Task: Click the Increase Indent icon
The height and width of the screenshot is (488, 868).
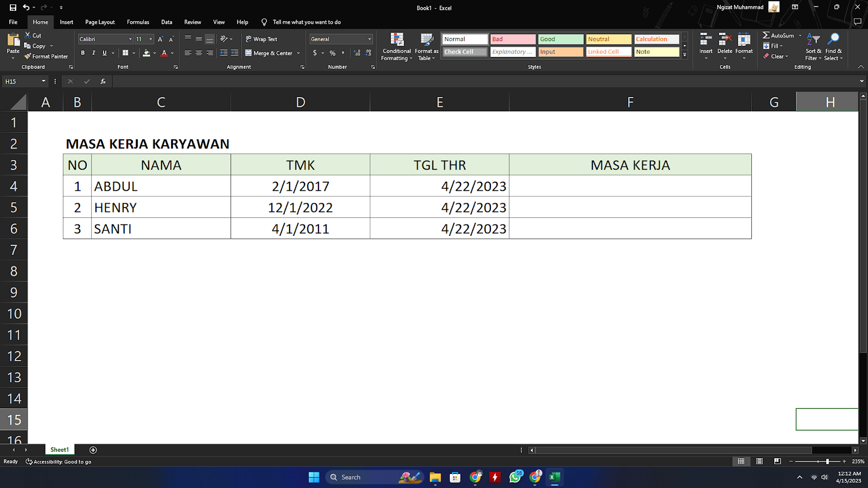Action: tap(234, 53)
